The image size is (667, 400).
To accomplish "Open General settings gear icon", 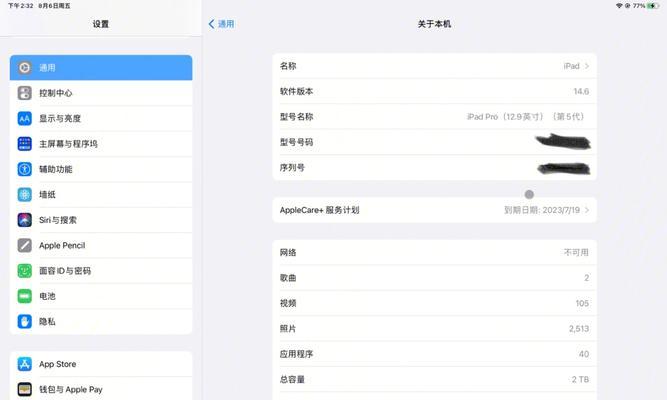I will pos(25,67).
